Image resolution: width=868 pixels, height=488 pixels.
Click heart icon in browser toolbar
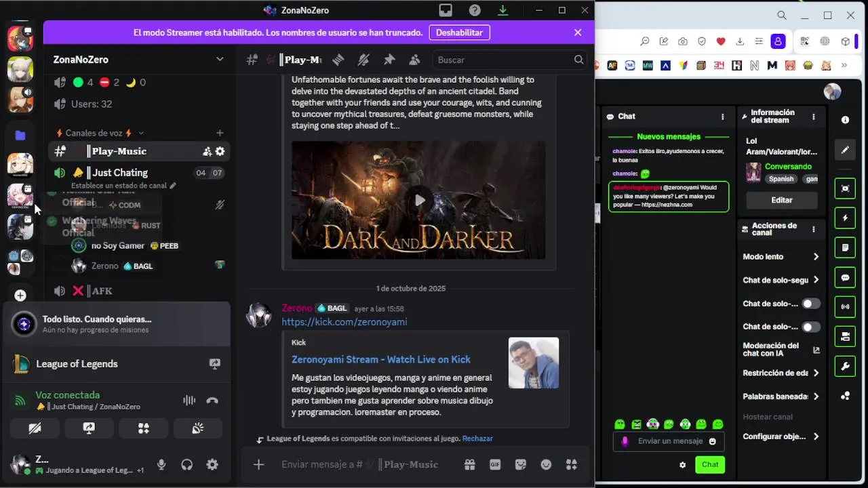coord(721,41)
